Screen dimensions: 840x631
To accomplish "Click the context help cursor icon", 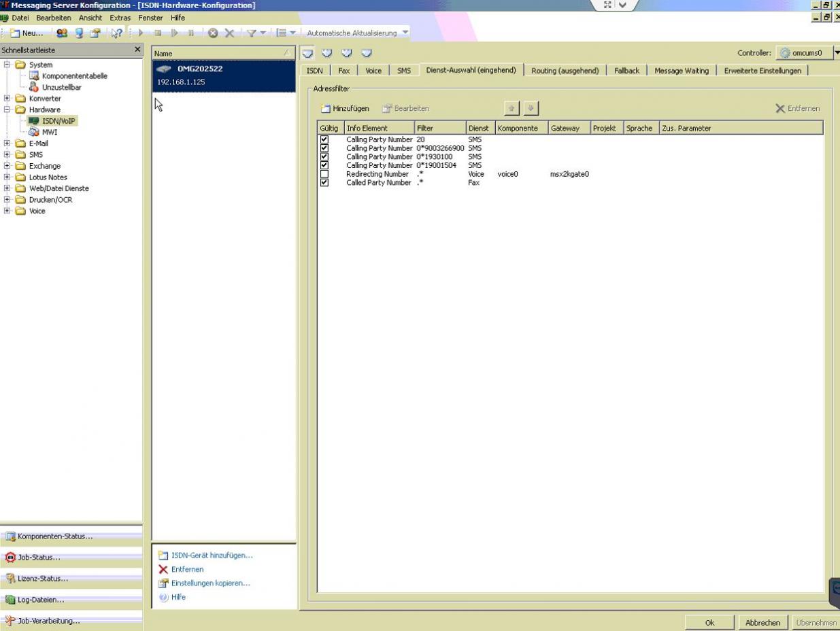I will [116, 33].
